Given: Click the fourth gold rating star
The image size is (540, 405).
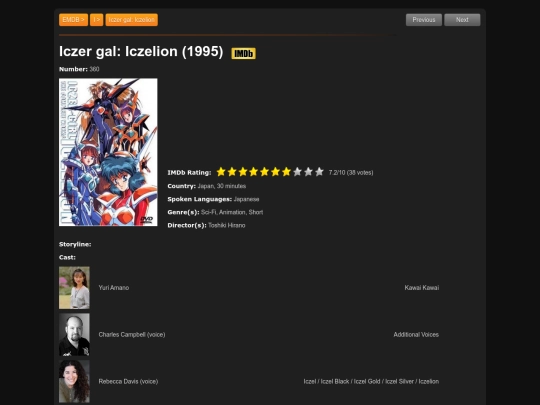Looking at the screenshot, I should click(253, 172).
